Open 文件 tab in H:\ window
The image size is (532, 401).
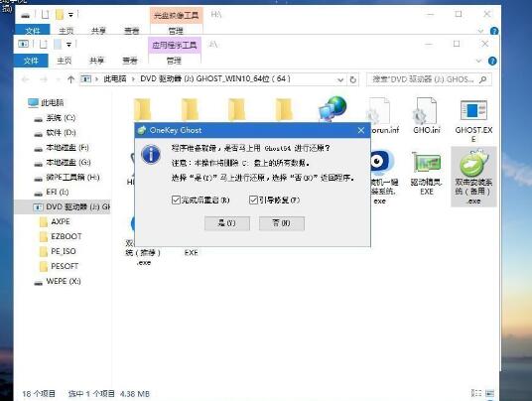pyautogui.click(x=33, y=31)
